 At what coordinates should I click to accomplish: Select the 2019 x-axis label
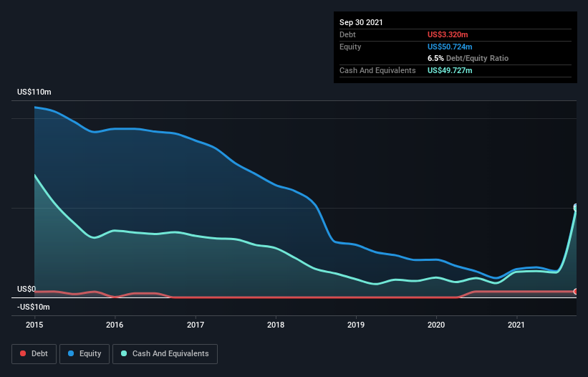(x=356, y=325)
